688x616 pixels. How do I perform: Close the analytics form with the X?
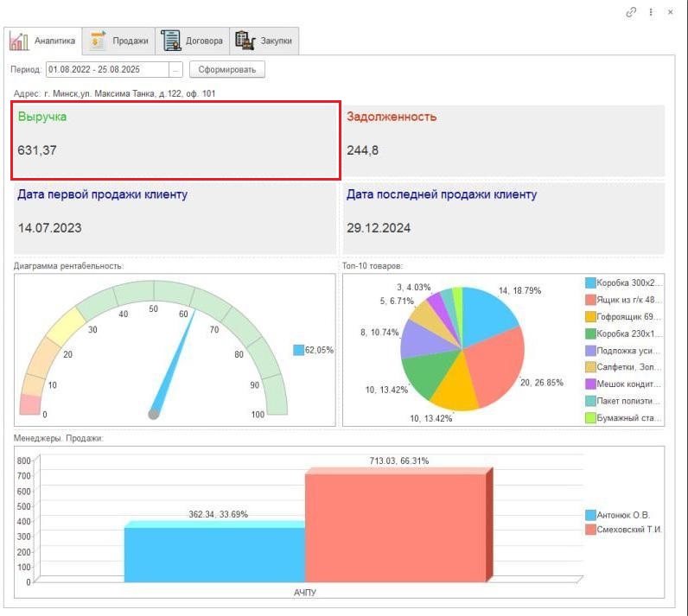pyautogui.click(x=671, y=12)
